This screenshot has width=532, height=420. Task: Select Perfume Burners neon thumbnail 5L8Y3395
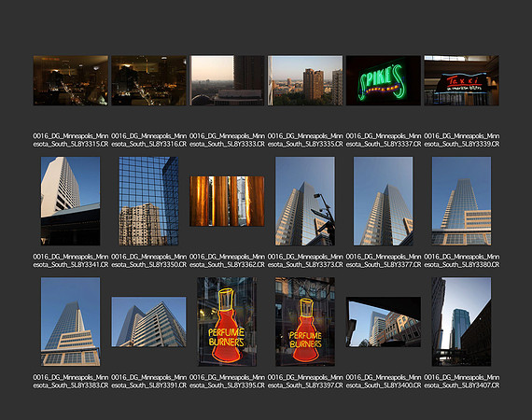(227, 322)
